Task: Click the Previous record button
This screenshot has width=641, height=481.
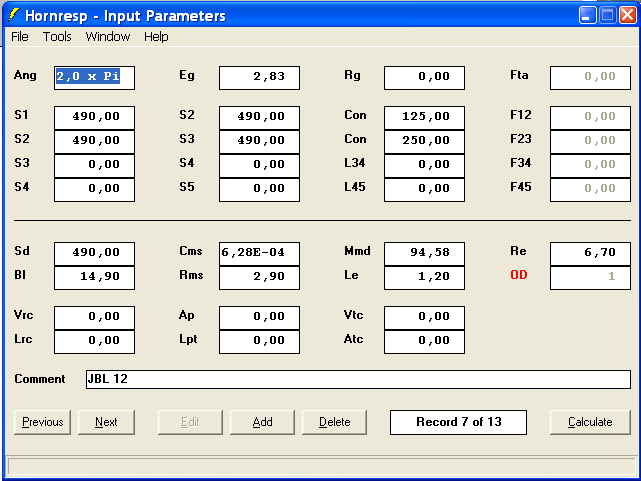Action: (42, 422)
